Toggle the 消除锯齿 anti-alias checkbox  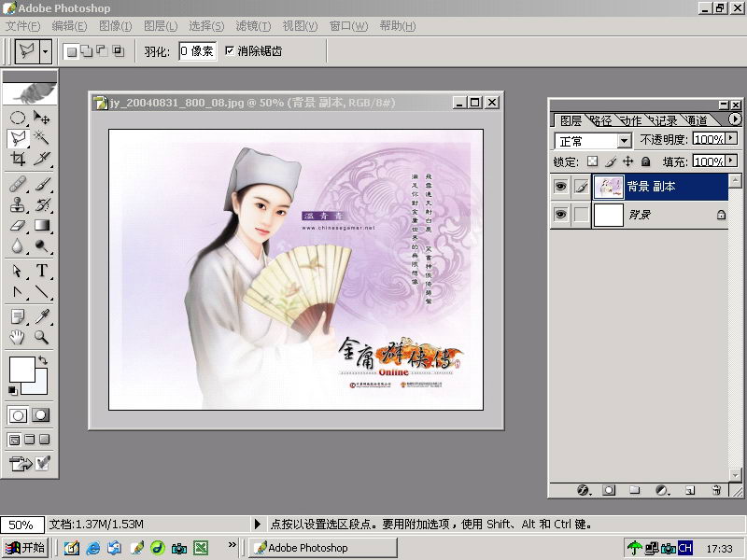(230, 50)
